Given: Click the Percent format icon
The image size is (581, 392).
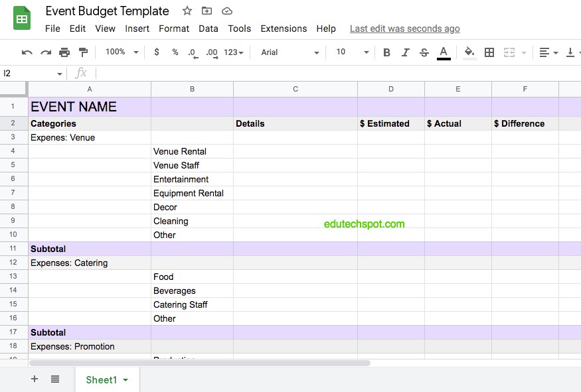Looking at the screenshot, I should click(175, 52).
